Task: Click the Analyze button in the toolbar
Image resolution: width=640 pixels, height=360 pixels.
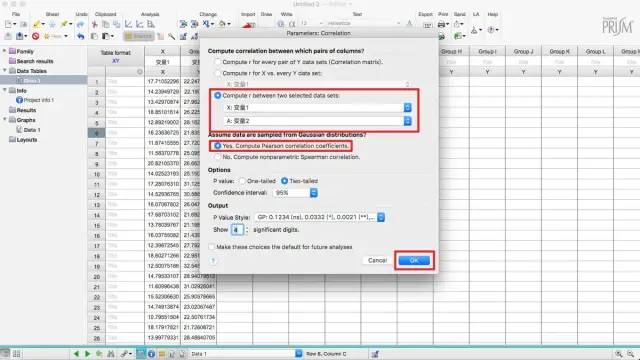Action: pos(139,36)
